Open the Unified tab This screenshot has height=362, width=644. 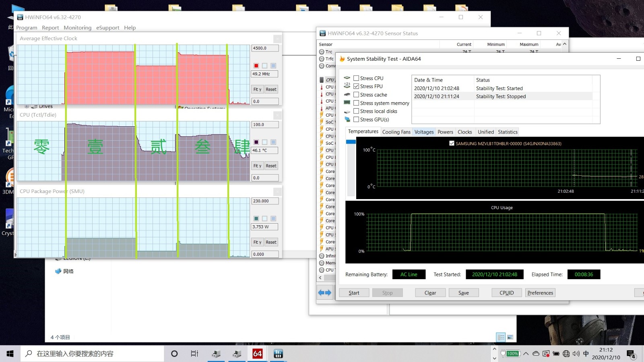pyautogui.click(x=486, y=132)
